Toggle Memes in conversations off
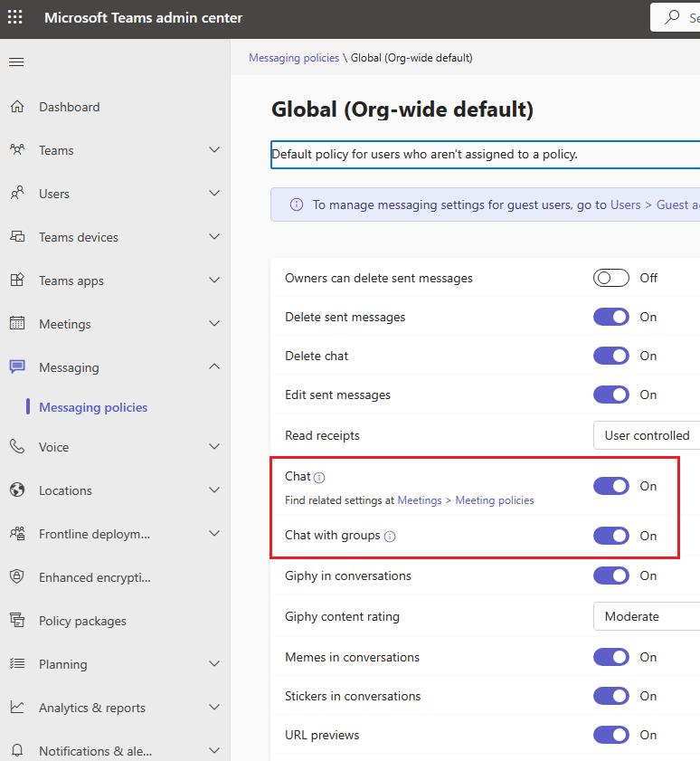Viewport: 700px width, 761px height. (x=611, y=657)
